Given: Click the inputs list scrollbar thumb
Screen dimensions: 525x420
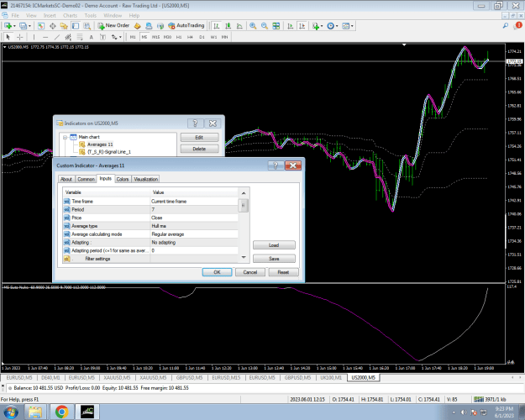Looking at the screenshot, I should [244, 205].
